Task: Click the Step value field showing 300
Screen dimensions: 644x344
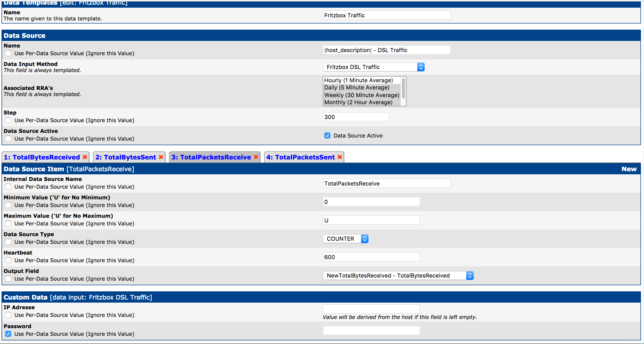Action: click(356, 117)
